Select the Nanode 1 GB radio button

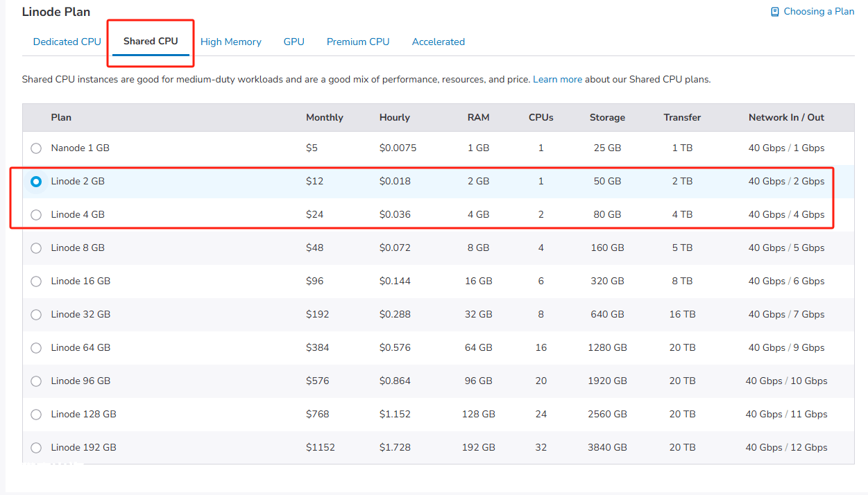click(x=36, y=148)
